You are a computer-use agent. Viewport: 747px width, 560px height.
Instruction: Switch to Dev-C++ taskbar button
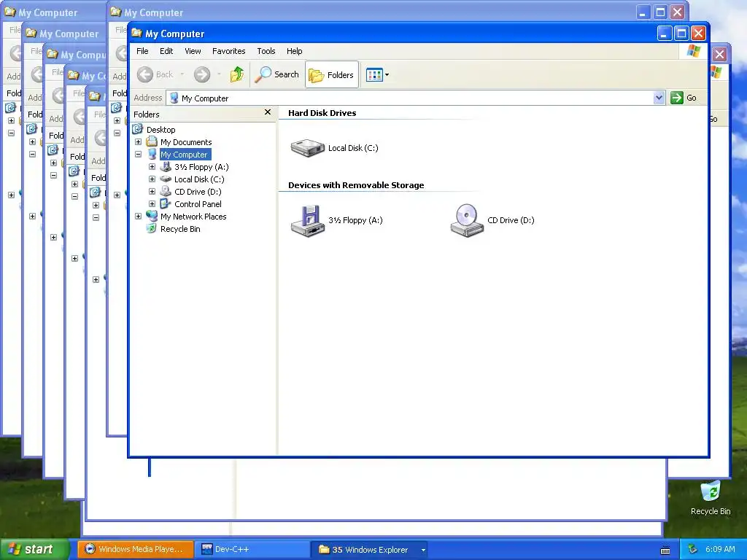click(x=252, y=549)
